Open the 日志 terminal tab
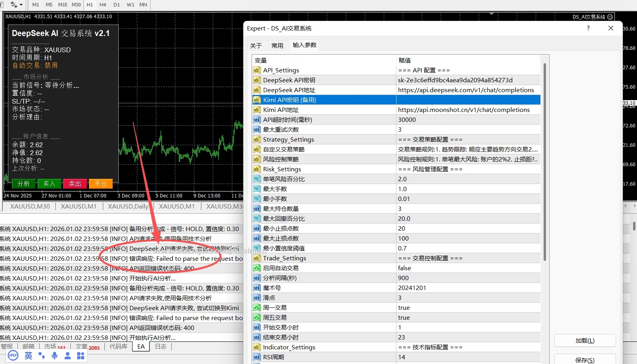 coord(161,347)
